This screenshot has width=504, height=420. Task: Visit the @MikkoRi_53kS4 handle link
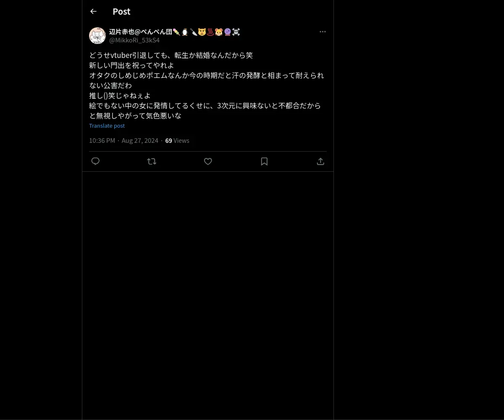tap(134, 40)
